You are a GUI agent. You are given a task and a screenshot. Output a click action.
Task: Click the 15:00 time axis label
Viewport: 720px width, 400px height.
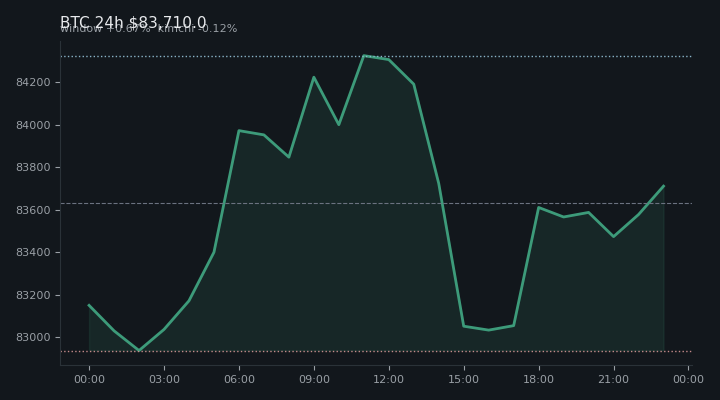click(464, 379)
